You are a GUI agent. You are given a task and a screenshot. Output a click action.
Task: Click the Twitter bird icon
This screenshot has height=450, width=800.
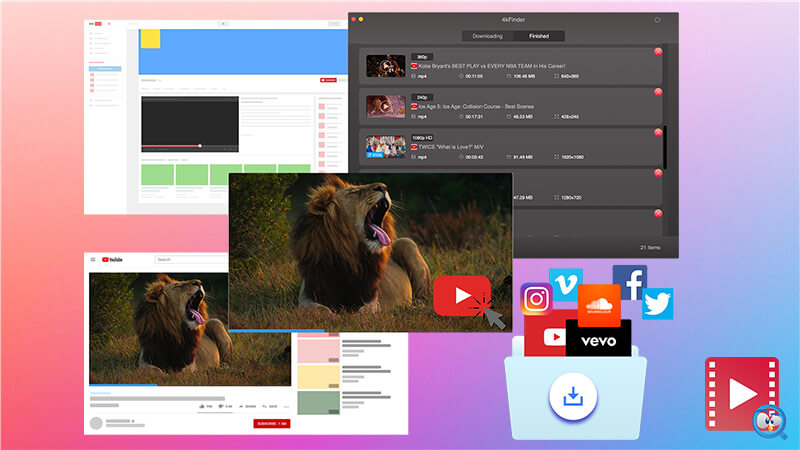pos(658,303)
